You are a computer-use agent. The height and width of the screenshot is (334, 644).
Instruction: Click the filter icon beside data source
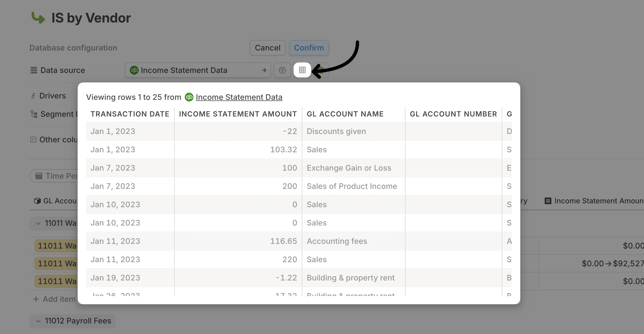[x=282, y=70]
